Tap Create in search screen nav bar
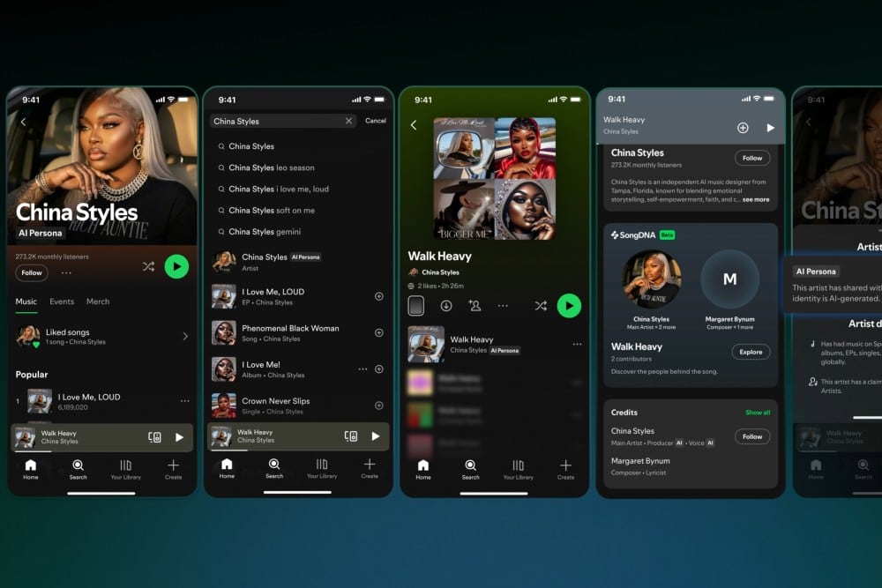Screen dimensions: 882x588 tap(370, 468)
